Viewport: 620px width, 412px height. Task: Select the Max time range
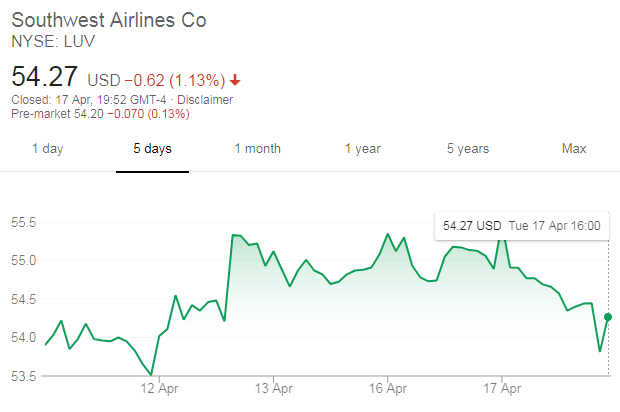574,149
